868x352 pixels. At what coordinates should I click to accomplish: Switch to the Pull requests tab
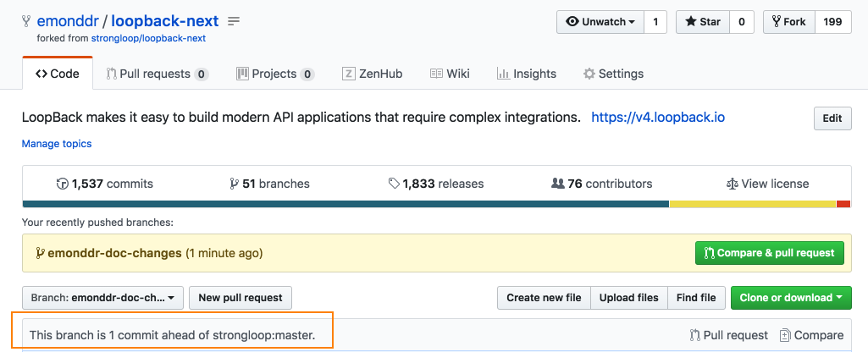point(157,74)
